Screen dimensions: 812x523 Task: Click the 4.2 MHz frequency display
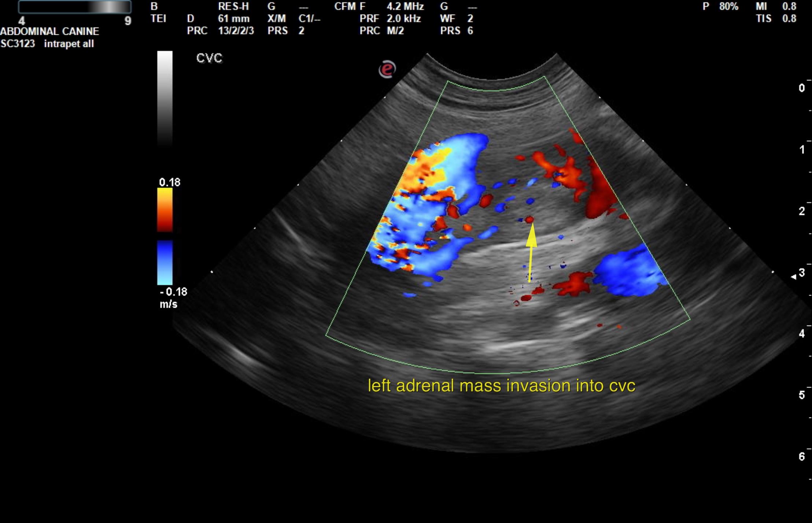[x=405, y=7]
